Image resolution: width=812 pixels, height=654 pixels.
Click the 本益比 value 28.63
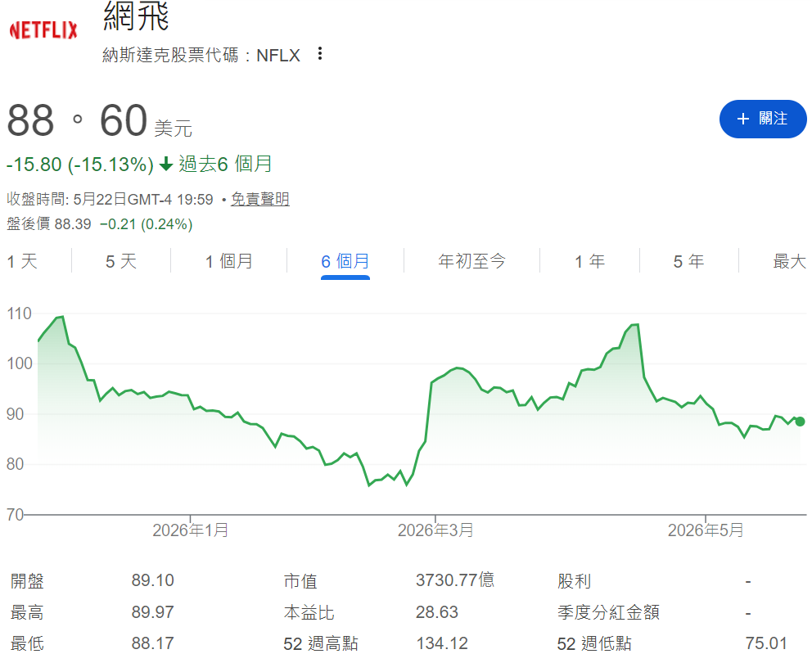click(x=437, y=612)
